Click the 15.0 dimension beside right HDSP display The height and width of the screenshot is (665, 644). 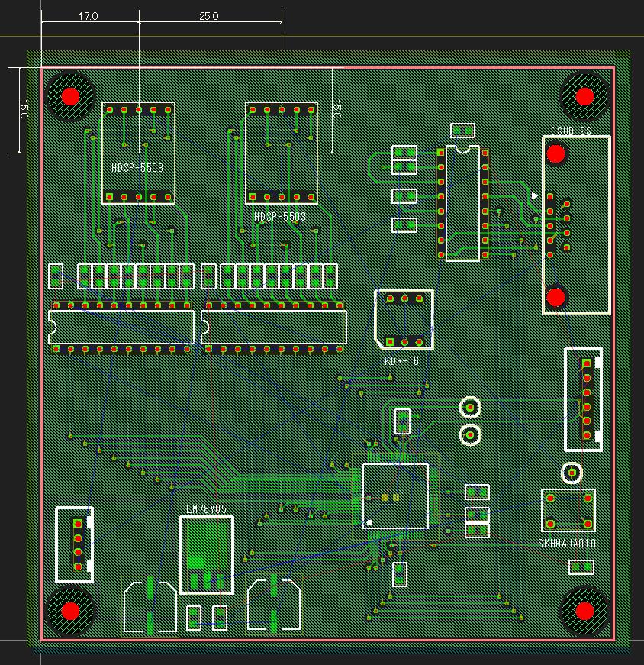click(336, 109)
